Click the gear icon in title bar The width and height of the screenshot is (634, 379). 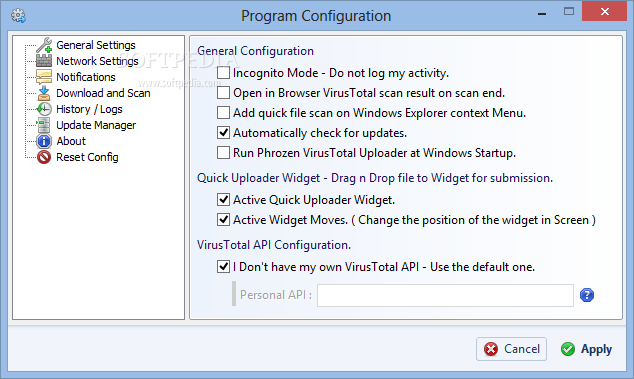[18, 16]
